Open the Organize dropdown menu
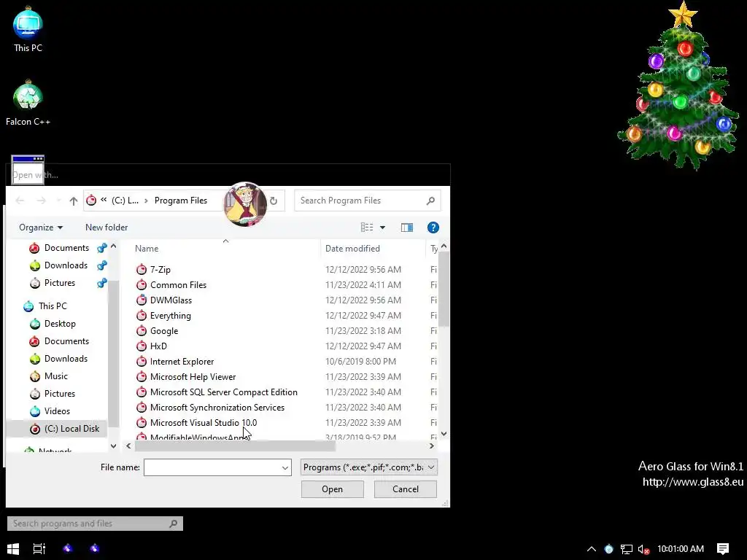 [41, 227]
